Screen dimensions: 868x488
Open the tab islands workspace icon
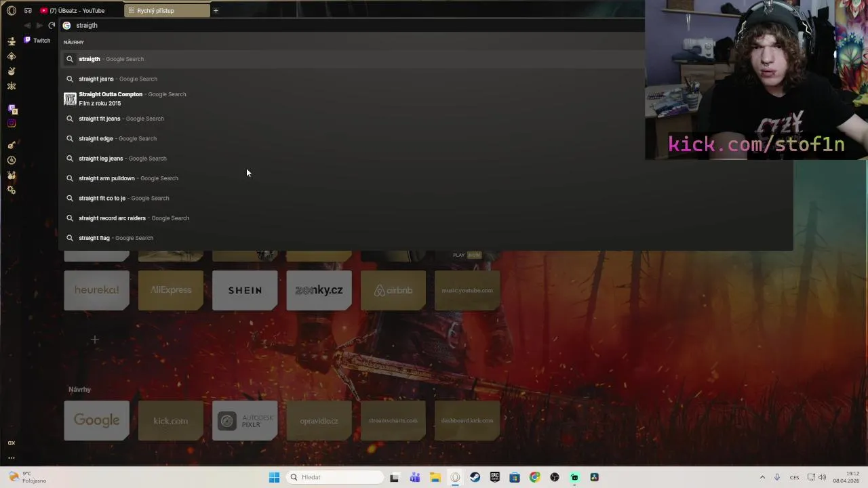click(x=28, y=10)
